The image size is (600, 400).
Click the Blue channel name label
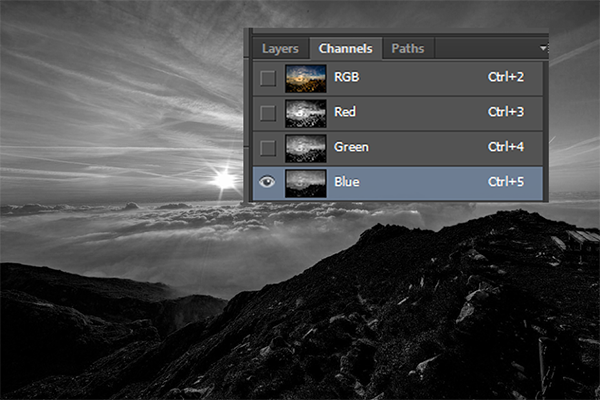(347, 182)
